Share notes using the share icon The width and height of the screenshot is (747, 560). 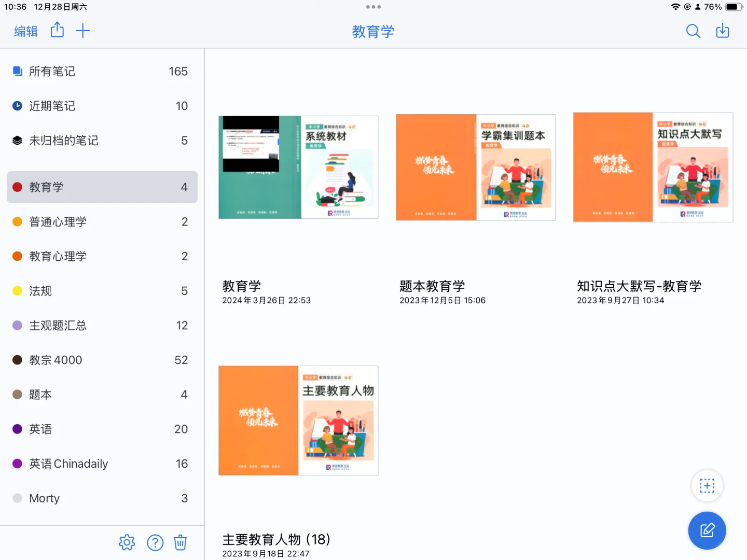tap(57, 31)
